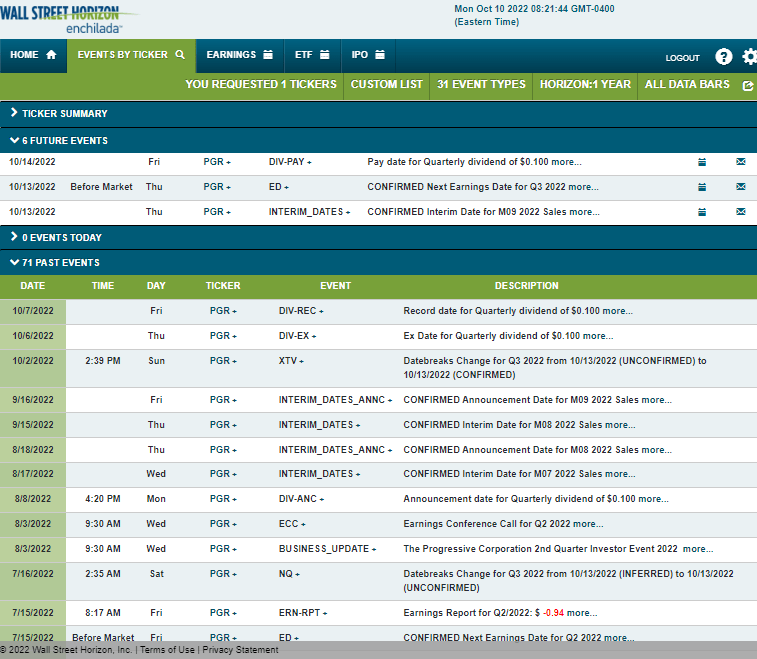The width and height of the screenshot is (757, 659).
Task: Add DIV-PAY event to calendar
Action: click(x=702, y=161)
